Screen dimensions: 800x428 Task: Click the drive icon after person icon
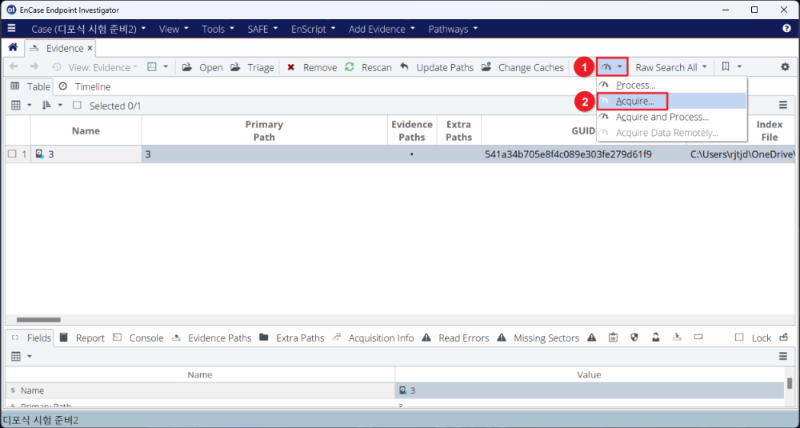click(677, 337)
